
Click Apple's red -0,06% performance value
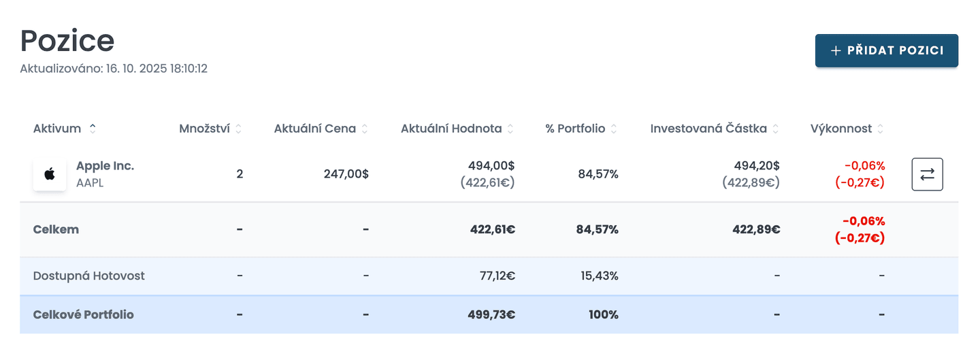864,166
